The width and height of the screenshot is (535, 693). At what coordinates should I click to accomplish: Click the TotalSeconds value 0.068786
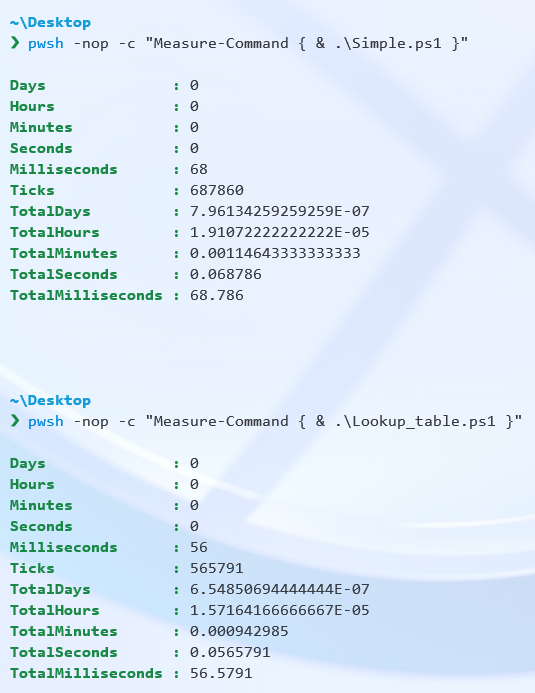point(226,274)
